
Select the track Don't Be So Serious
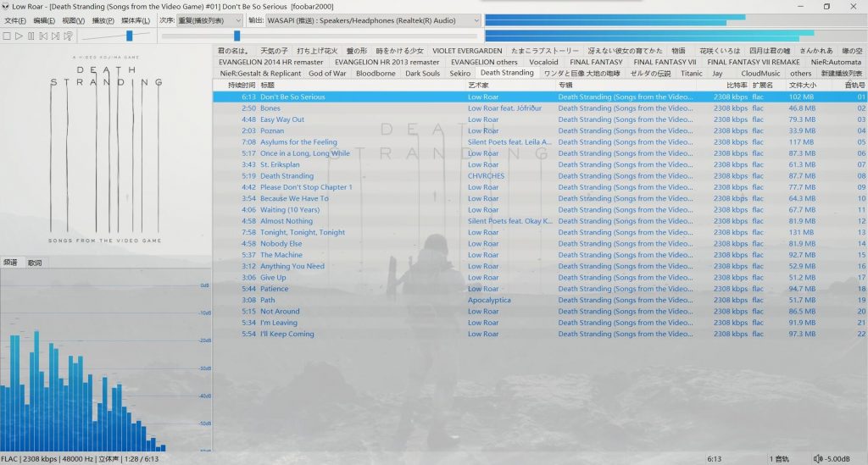tap(540, 97)
